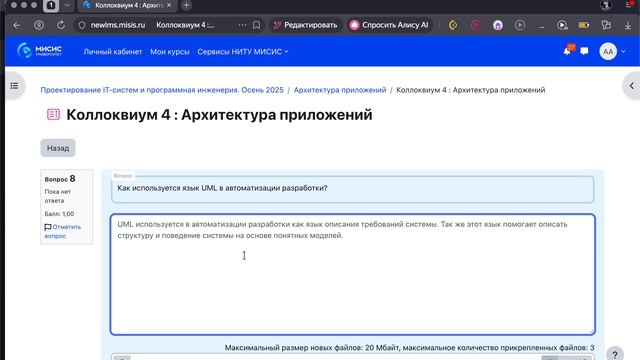This screenshot has width=640, height=360.
Task: Click the pink quiz activity icon
Action: 53,114
